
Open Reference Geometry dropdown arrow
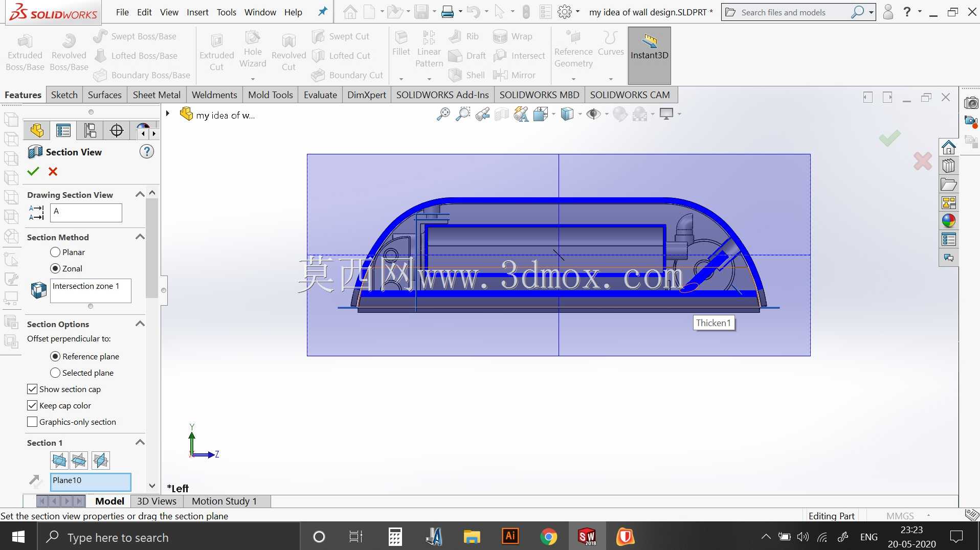click(573, 79)
